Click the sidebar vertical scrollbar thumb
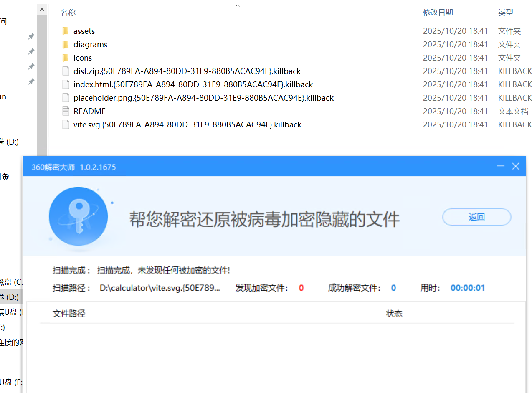Screen dimensions: 532x393 coord(42,84)
